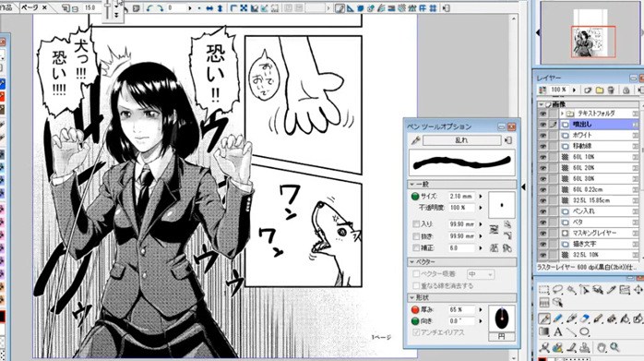Choose the Text tool (A icon)
The image size is (644, 361).
click(x=557, y=331)
